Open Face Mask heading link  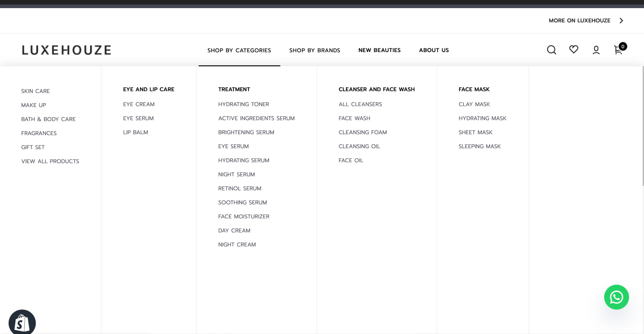pos(474,89)
